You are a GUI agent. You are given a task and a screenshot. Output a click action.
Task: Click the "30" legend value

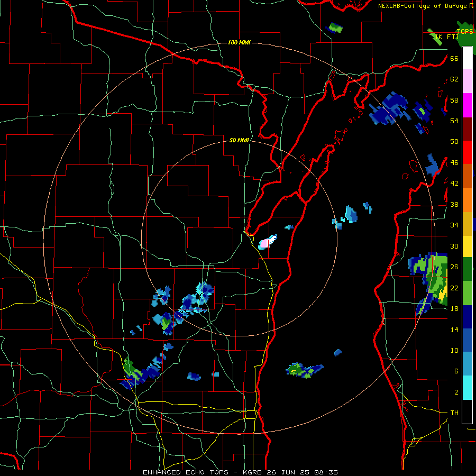point(454,246)
